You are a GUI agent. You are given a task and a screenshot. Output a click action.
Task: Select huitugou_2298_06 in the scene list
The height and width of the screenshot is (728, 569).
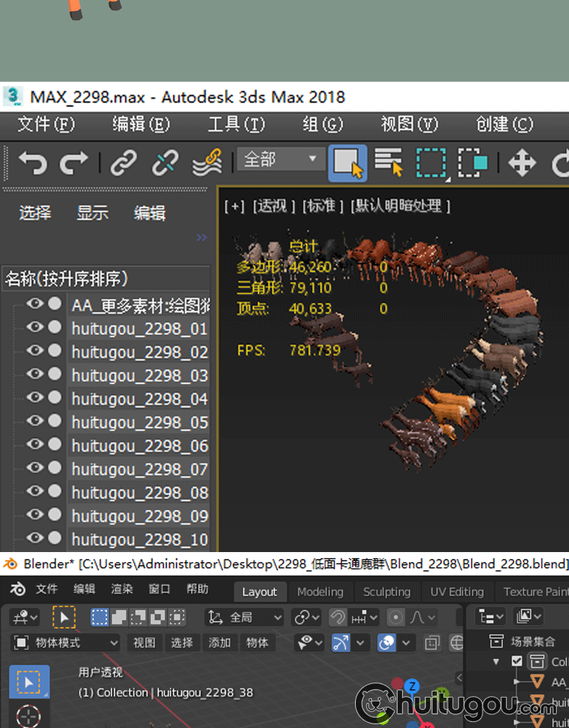coord(140,446)
